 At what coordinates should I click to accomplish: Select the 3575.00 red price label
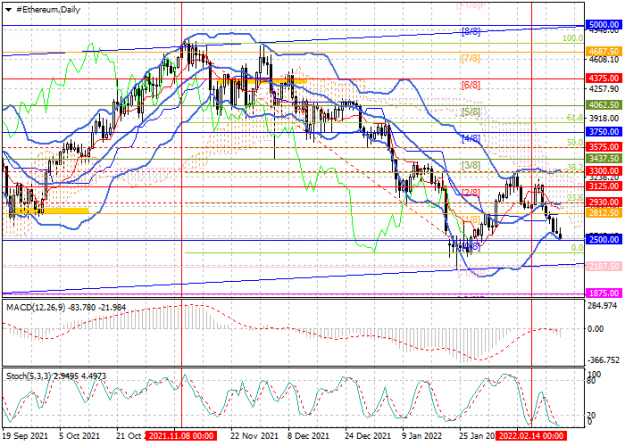coord(603,147)
